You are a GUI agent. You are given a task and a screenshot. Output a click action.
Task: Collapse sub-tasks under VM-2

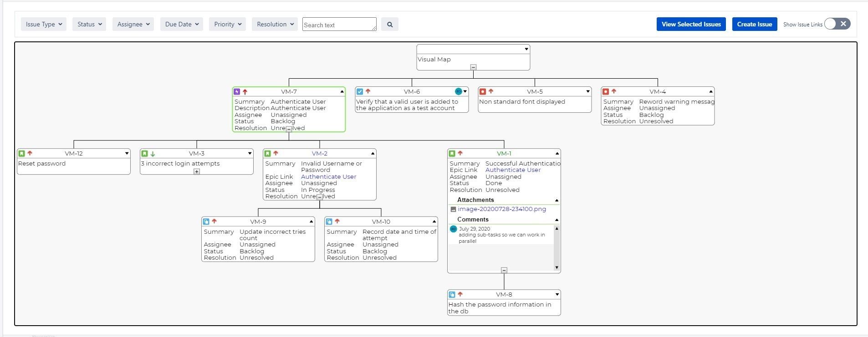(320, 197)
